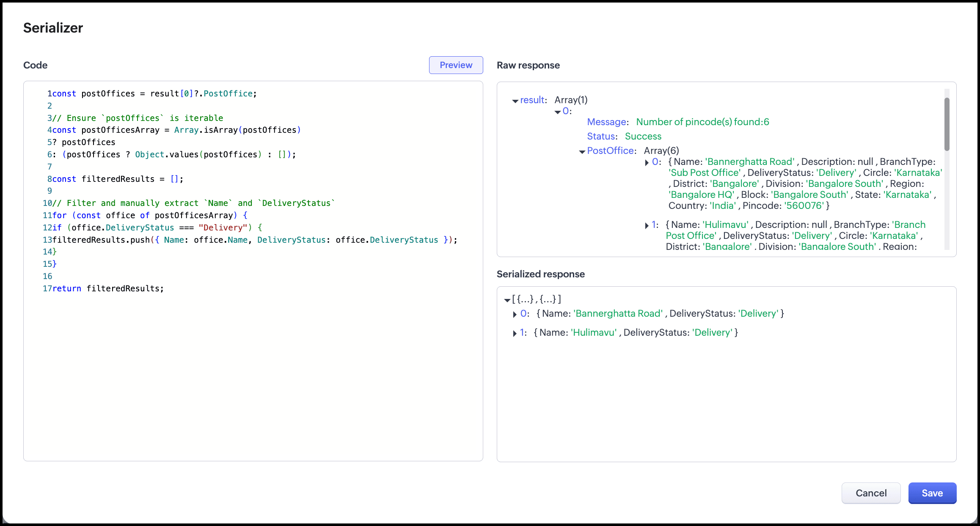Click the Preview button
Viewport: 980px width, 526px height.
pos(456,65)
